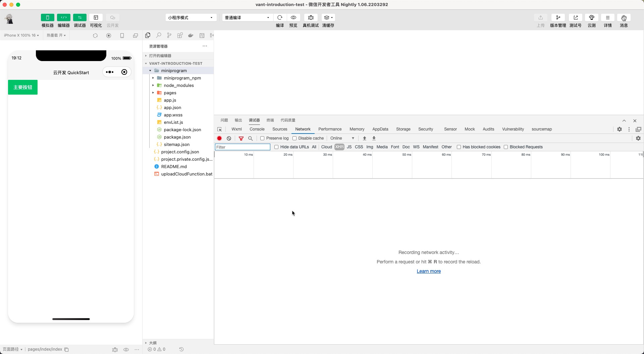
Task: Toggle the Cloud request type filter
Action: coord(326,147)
